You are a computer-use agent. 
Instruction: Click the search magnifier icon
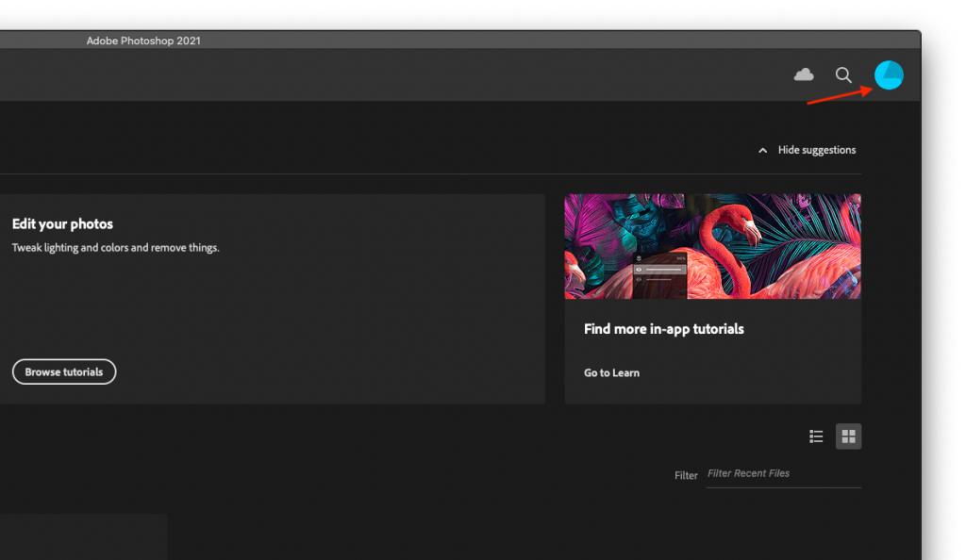pyautogui.click(x=843, y=74)
